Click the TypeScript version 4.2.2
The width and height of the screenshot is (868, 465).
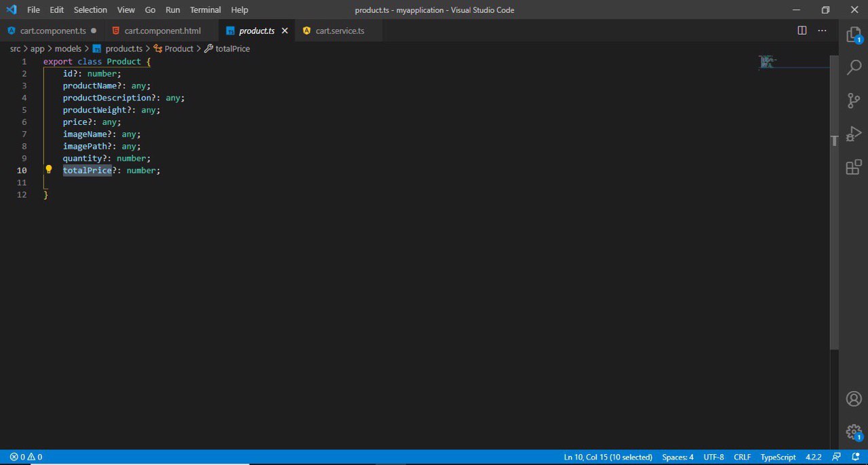tap(813, 457)
